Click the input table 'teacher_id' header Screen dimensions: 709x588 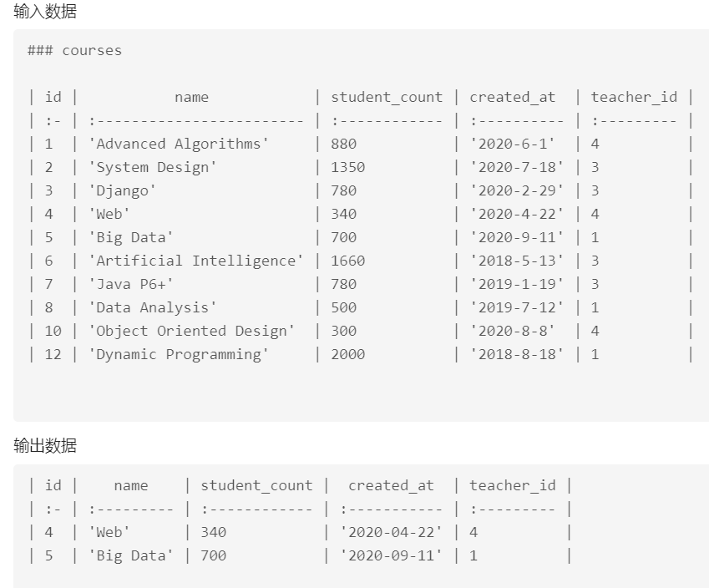[x=634, y=97]
